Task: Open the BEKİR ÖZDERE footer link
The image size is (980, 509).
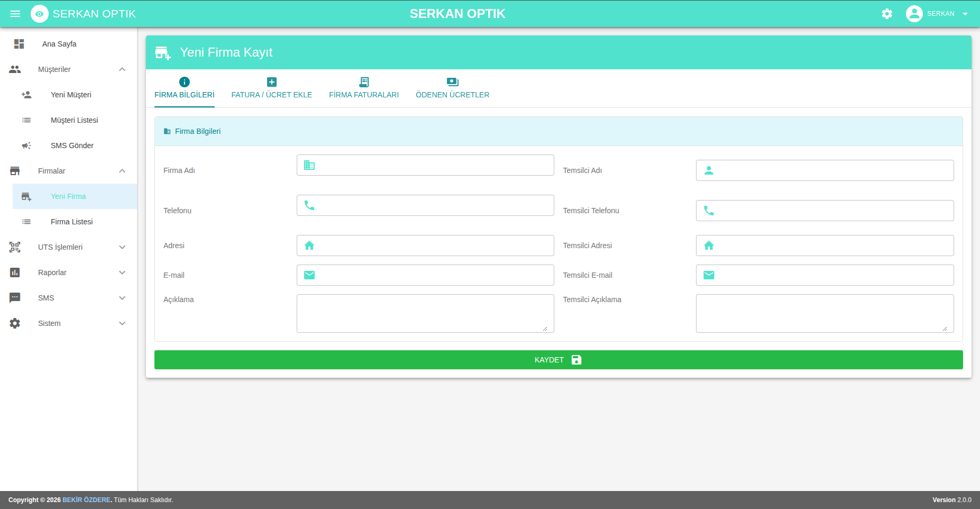Action: pyautogui.click(x=86, y=500)
